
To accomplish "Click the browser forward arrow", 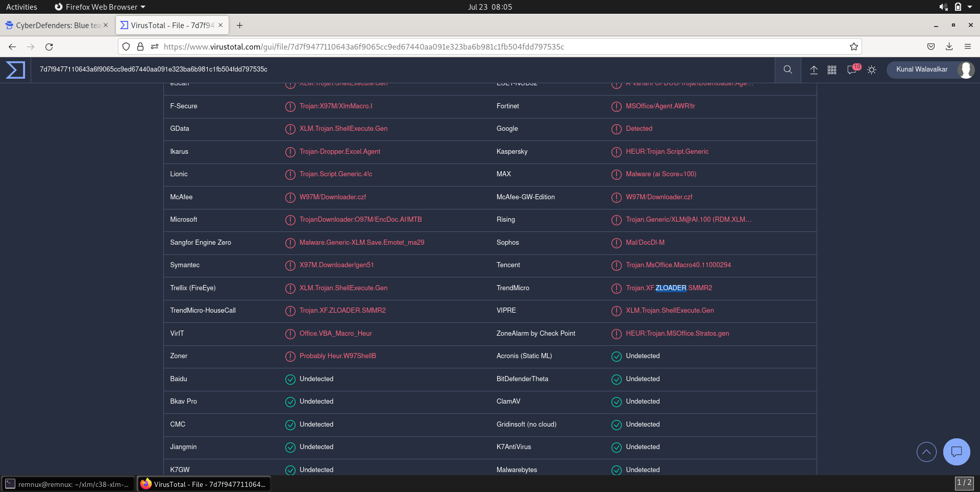I will tap(31, 46).
